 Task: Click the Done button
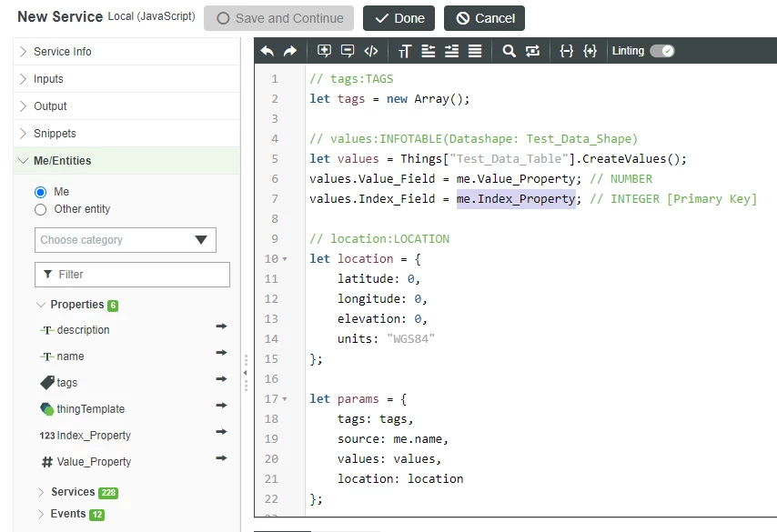(x=399, y=18)
